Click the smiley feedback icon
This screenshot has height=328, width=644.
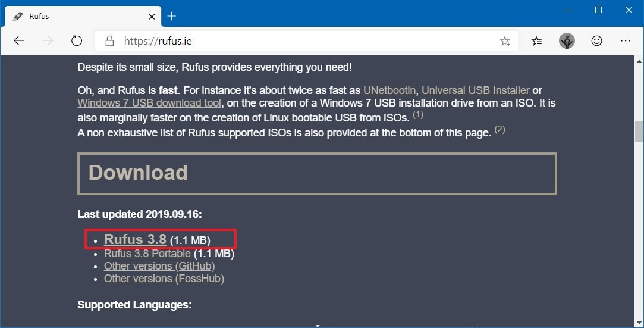click(596, 41)
